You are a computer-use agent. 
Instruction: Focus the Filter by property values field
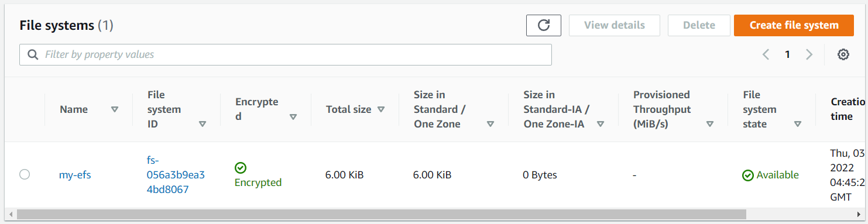[x=286, y=54]
